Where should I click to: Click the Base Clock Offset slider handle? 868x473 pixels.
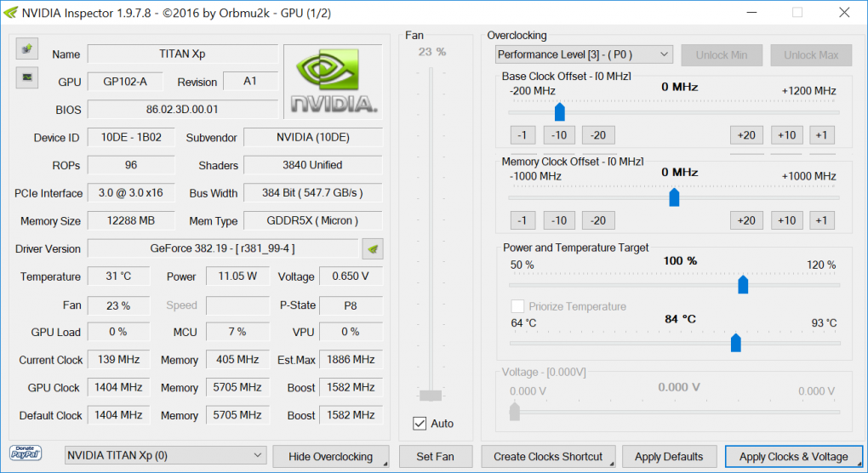coord(560,111)
